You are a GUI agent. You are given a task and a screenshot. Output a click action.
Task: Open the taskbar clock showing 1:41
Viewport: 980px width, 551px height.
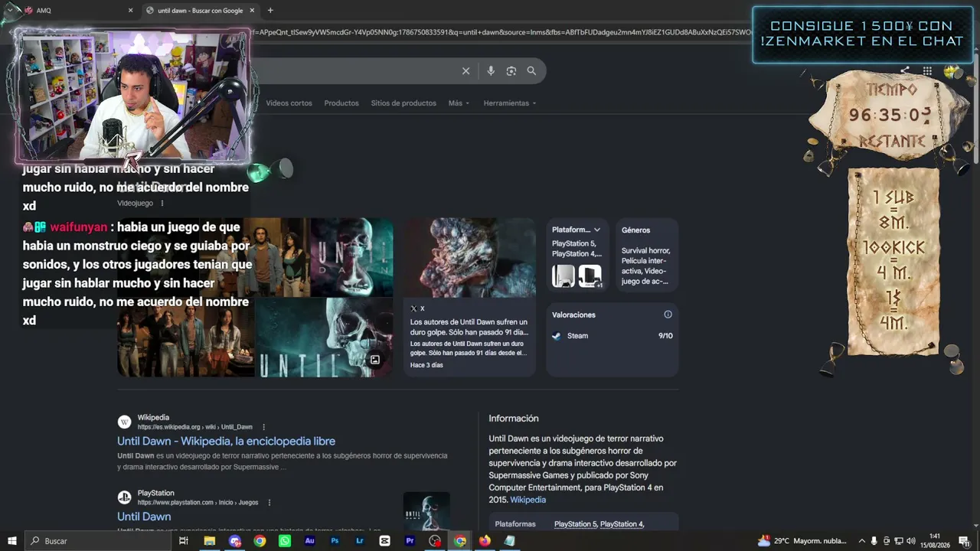[935, 541]
